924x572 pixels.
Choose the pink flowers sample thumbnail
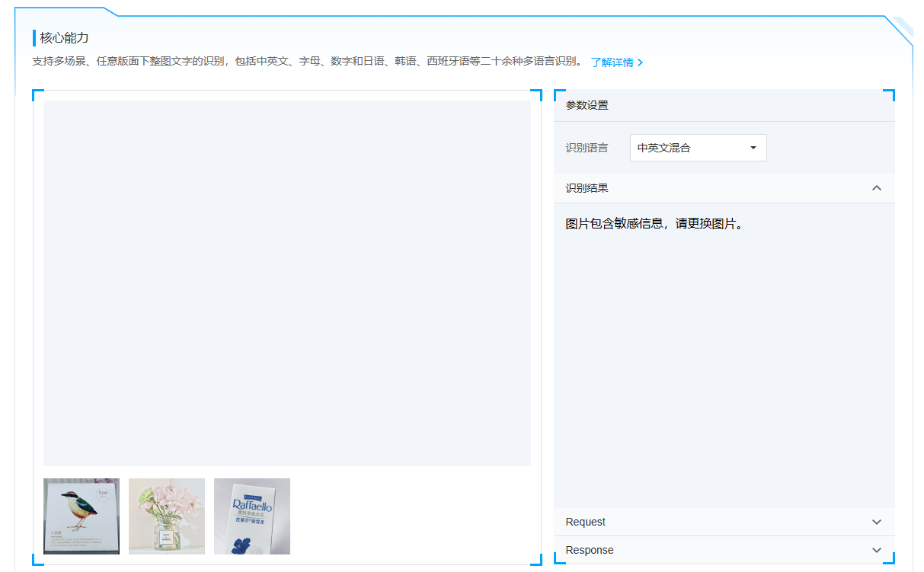pyautogui.click(x=167, y=516)
